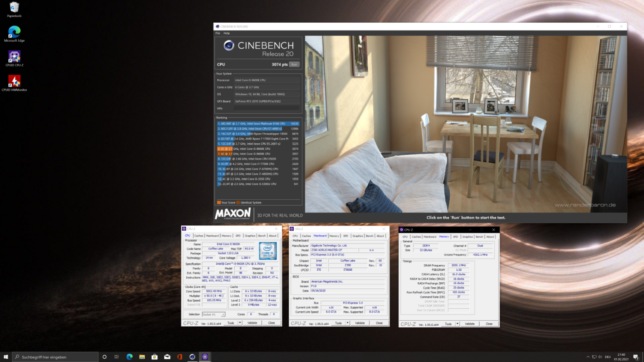
Task: Open the Memory tab in the middle CPU-Z window
Action: point(334,236)
